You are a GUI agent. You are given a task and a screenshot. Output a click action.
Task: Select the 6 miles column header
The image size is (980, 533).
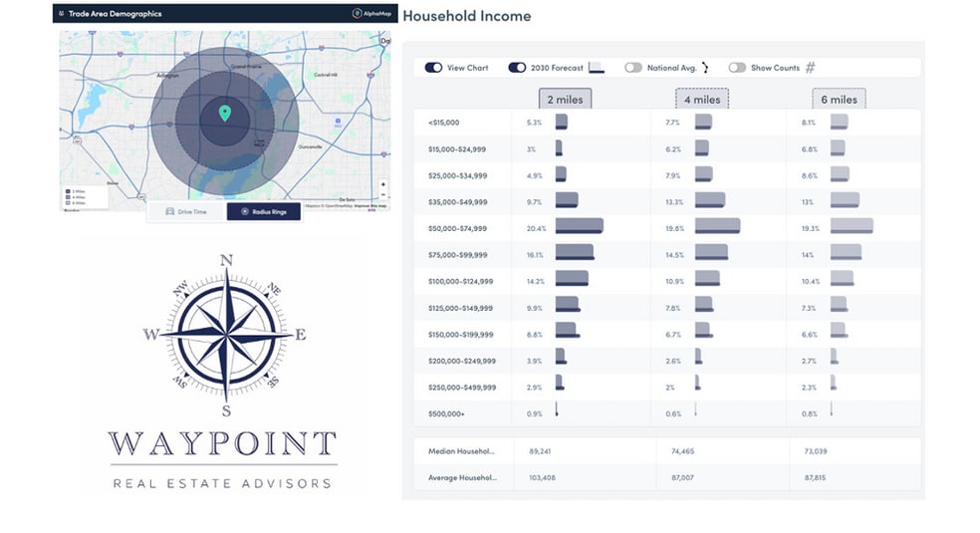(x=839, y=99)
